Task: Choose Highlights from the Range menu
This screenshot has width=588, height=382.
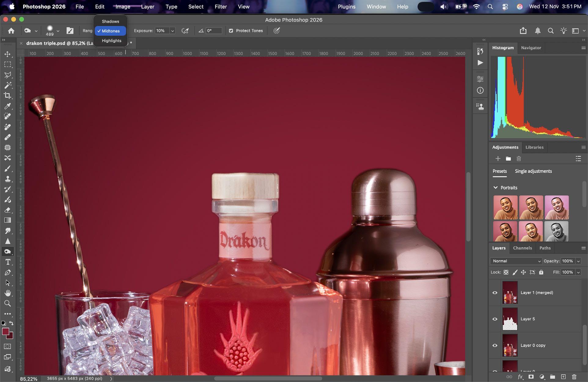Action: coord(111,41)
